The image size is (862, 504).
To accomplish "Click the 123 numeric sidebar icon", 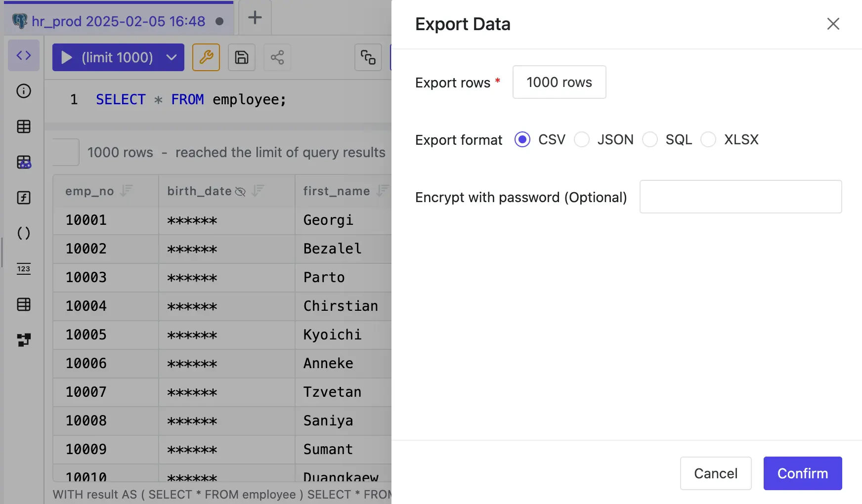I will 24,269.
